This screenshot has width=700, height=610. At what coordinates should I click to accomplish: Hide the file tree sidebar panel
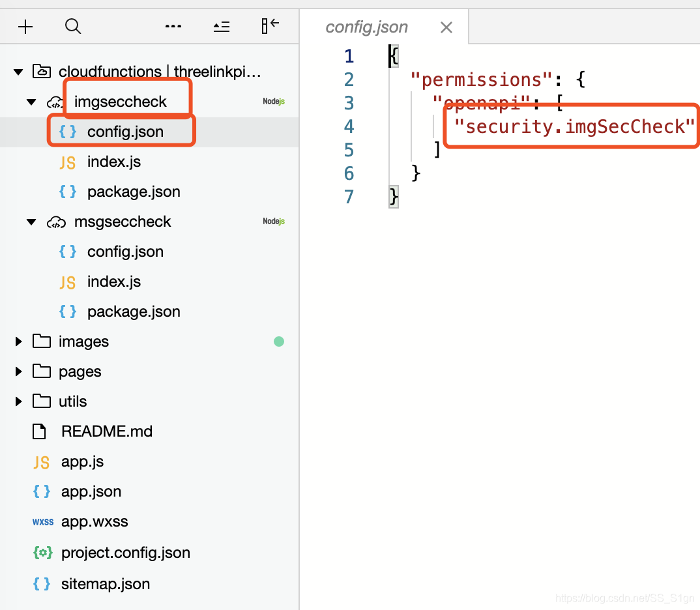270,26
